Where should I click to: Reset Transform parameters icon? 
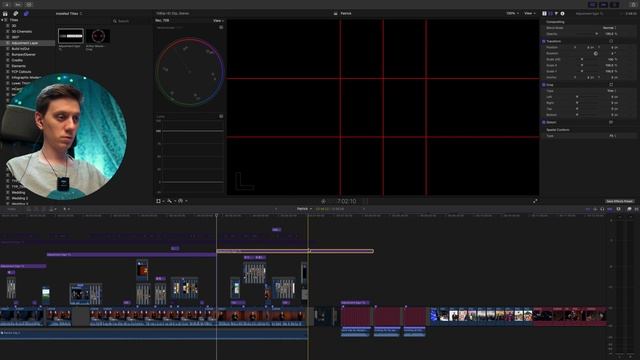click(611, 41)
